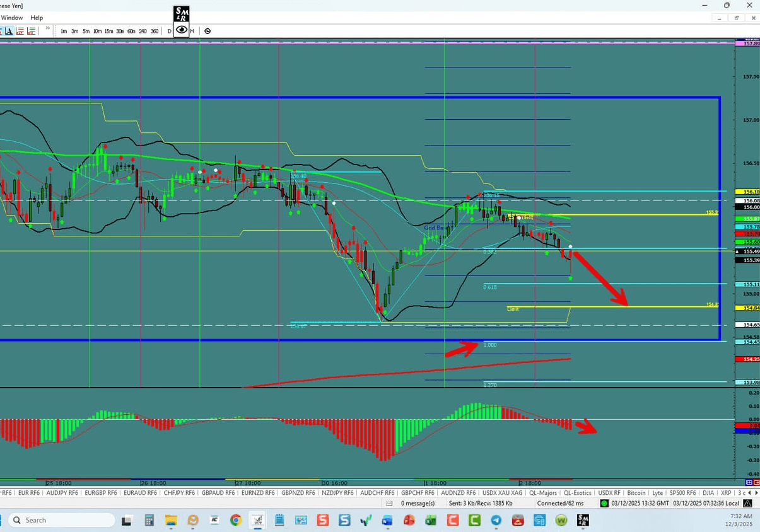Select the monthly timeframe M icon

point(192,31)
